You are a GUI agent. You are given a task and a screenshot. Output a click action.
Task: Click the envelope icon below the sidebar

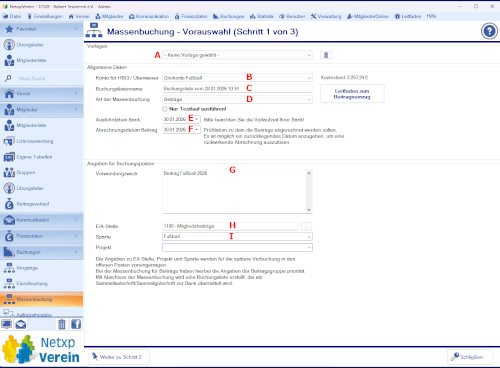21,324
